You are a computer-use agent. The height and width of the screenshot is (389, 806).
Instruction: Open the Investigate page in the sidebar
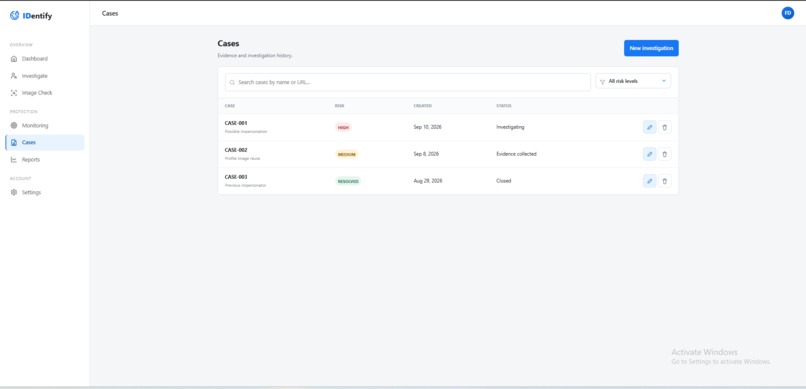click(x=45, y=76)
